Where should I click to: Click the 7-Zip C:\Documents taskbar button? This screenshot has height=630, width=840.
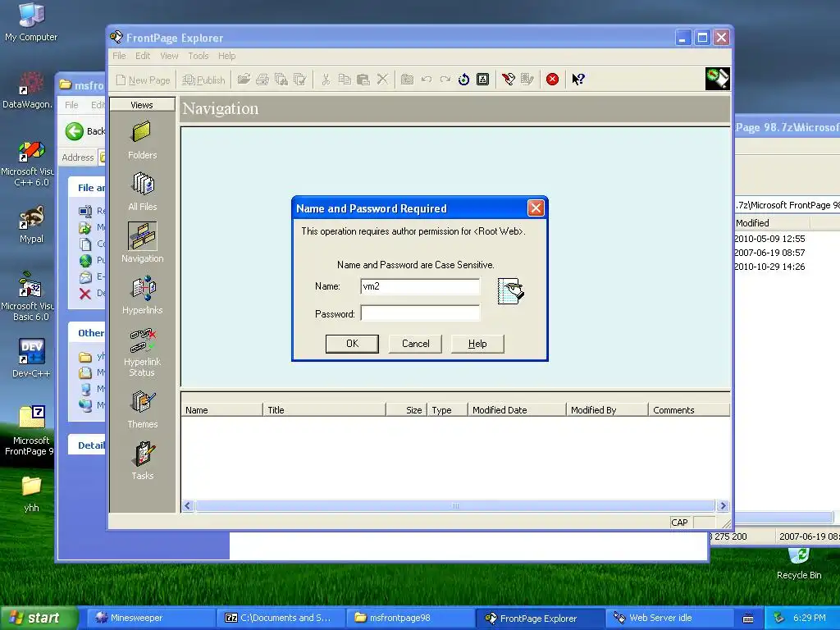tap(281, 618)
